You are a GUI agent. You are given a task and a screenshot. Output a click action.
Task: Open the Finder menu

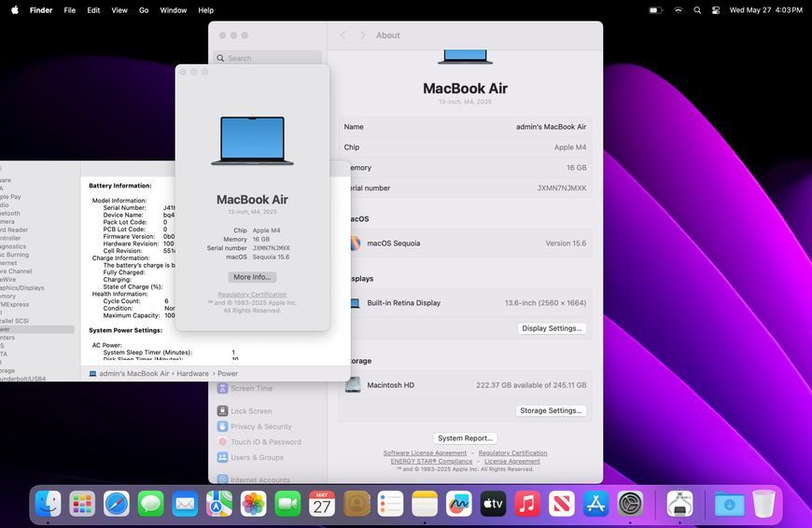coord(41,10)
